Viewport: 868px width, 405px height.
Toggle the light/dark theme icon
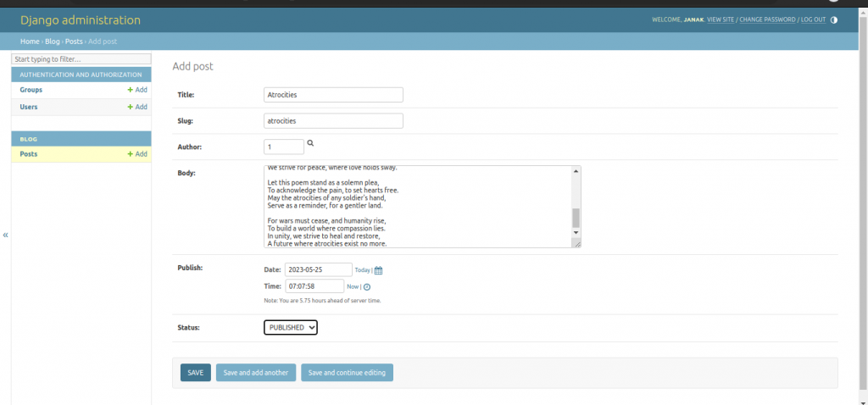tap(834, 20)
